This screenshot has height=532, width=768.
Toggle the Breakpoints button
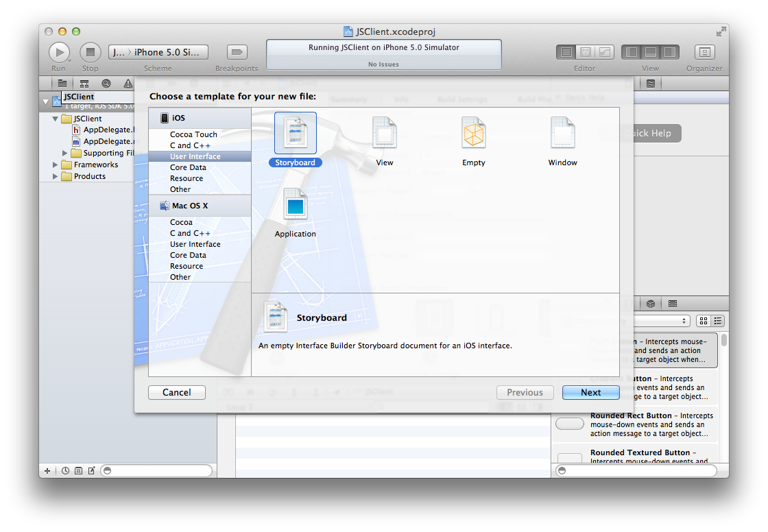237,52
